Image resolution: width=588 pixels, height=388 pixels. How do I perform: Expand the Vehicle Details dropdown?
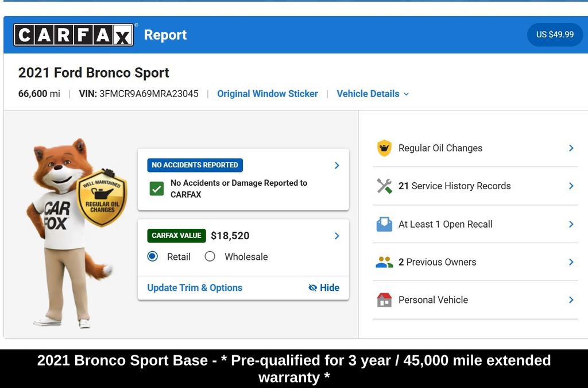(x=372, y=94)
